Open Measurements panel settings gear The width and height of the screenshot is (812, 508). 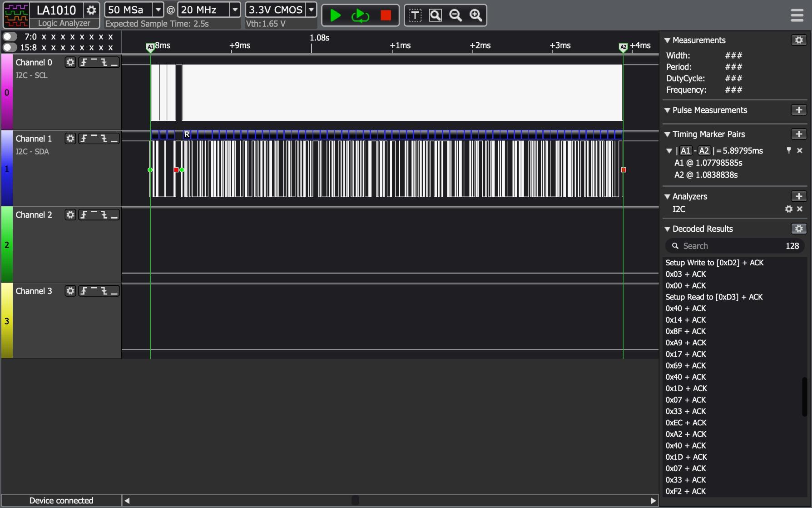click(x=799, y=40)
